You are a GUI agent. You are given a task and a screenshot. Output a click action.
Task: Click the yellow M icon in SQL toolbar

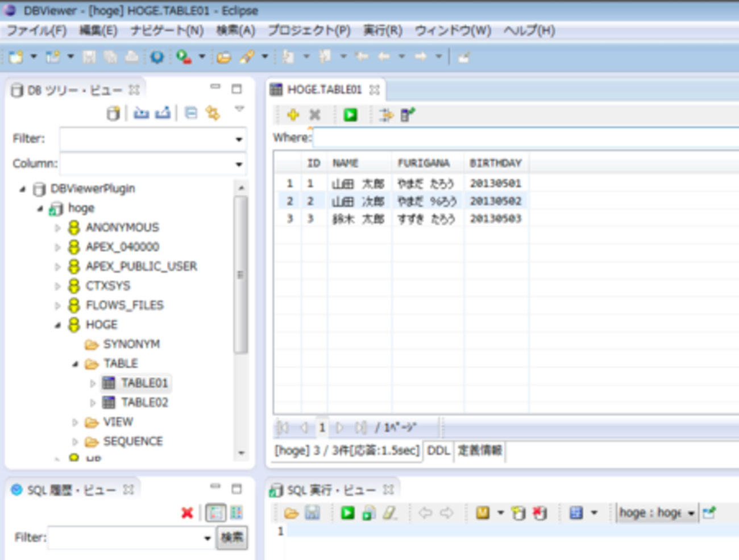coord(483,513)
